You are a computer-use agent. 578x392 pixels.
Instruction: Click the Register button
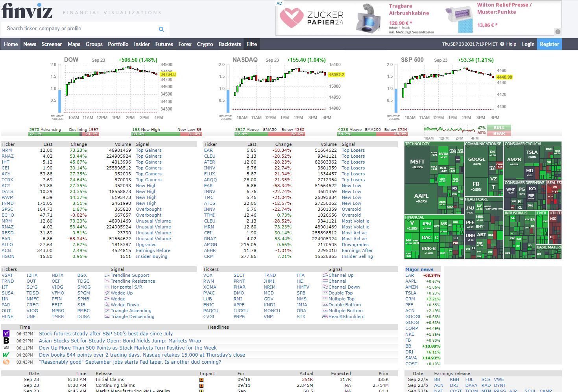coord(549,44)
